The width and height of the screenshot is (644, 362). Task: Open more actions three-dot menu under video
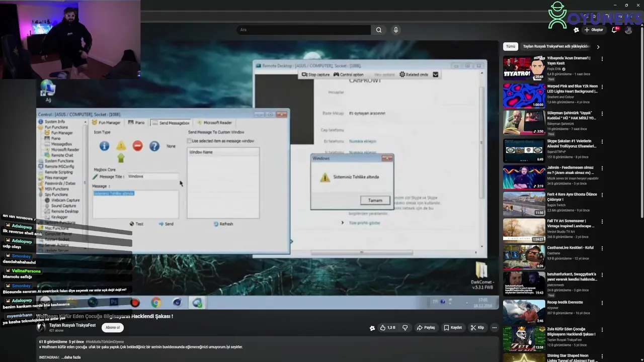click(x=495, y=328)
